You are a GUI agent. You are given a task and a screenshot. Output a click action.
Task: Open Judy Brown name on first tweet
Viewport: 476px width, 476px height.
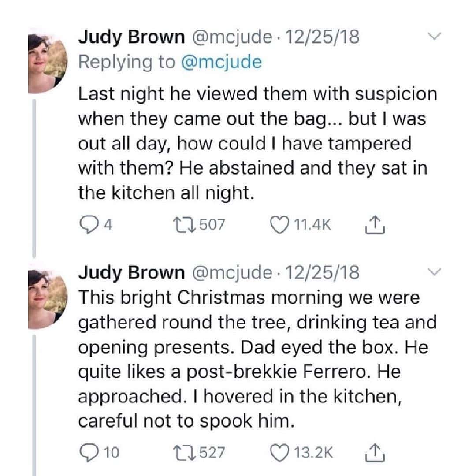131,38
